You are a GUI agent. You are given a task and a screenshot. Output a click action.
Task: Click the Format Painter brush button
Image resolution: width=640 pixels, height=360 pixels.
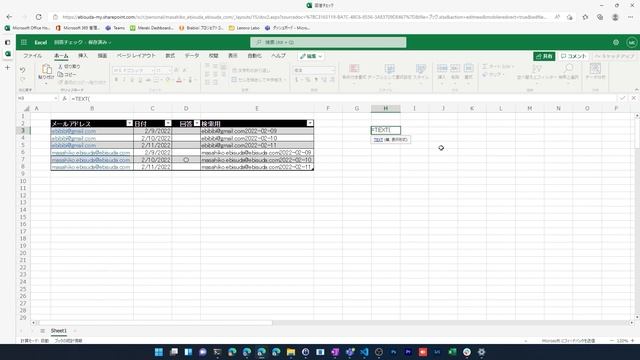82,82
